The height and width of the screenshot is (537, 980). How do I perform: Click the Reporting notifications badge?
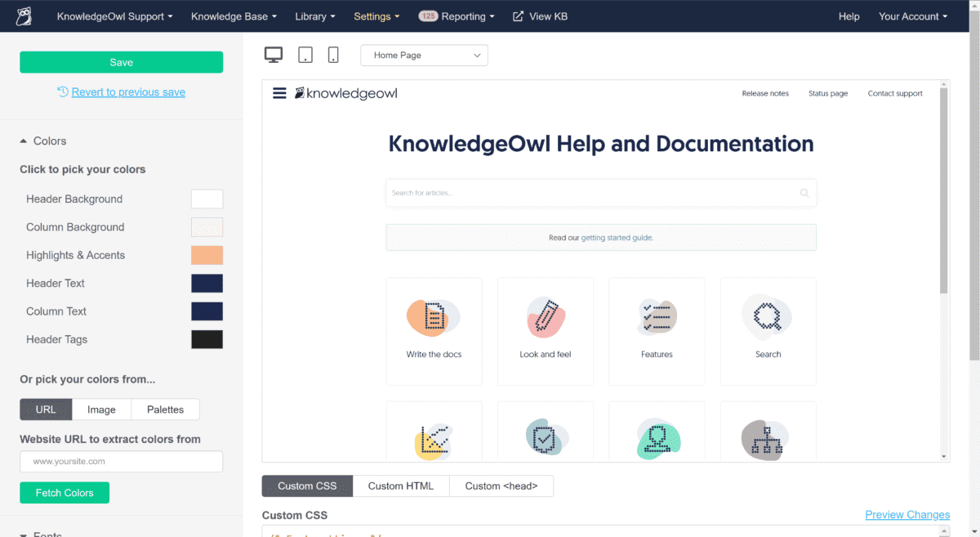point(429,16)
